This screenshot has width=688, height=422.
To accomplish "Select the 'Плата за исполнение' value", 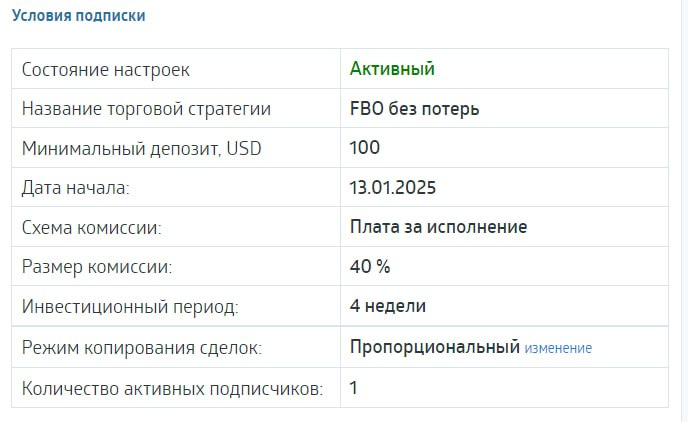I will pyautogui.click(x=439, y=227).
